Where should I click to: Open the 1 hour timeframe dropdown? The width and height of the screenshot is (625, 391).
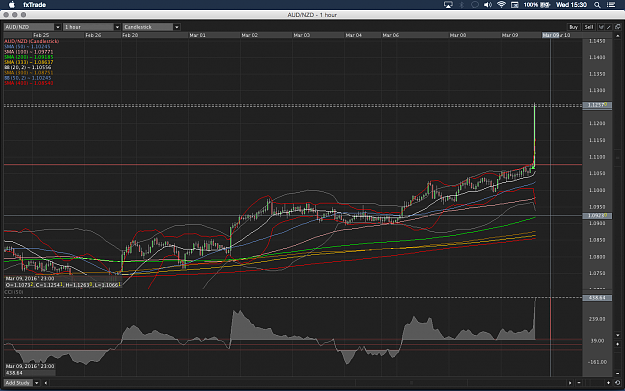(92, 27)
